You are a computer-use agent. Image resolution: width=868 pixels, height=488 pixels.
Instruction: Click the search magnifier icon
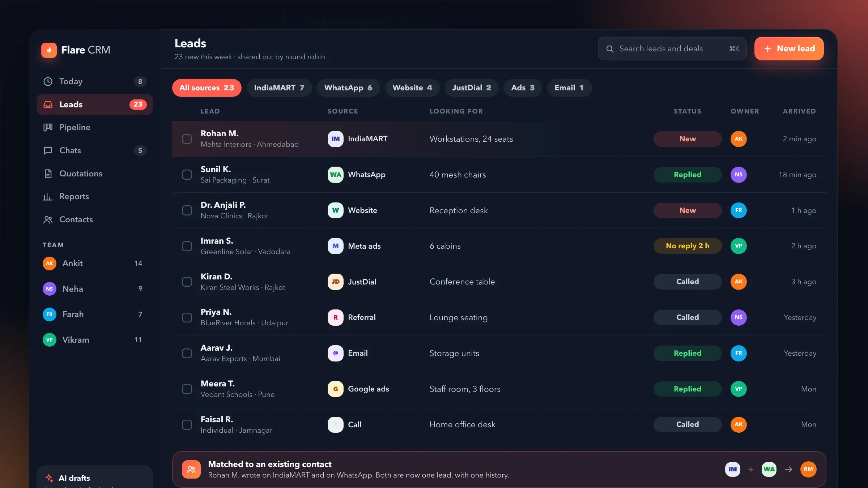pos(610,49)
